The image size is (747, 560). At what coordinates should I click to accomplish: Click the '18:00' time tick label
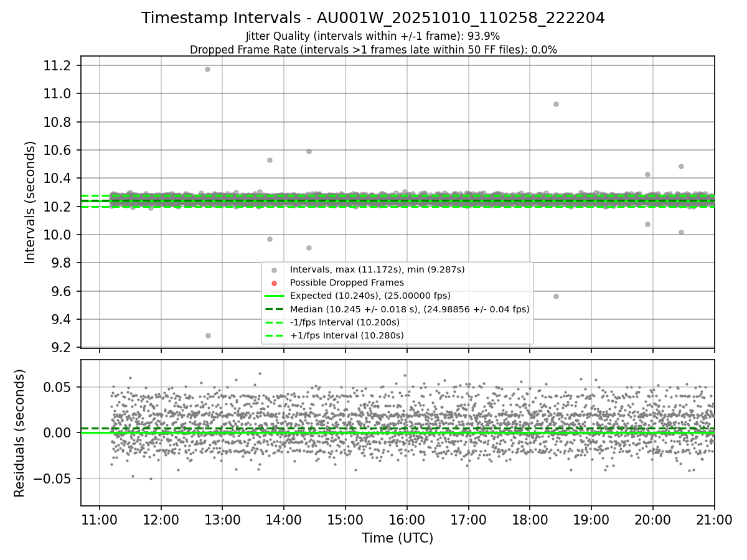(530, 519)
